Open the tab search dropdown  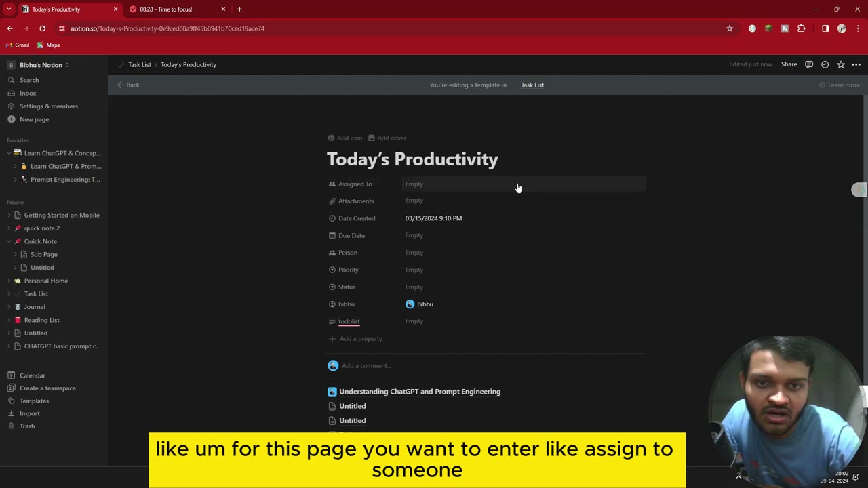click(x=9, y=9)
